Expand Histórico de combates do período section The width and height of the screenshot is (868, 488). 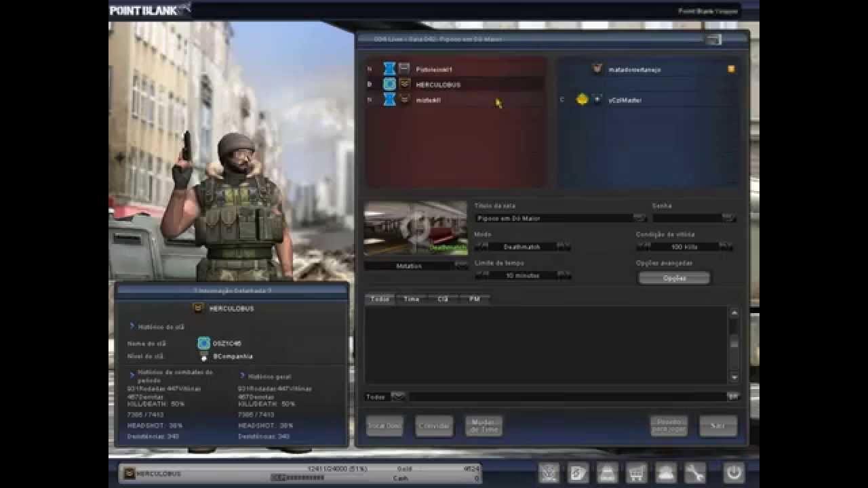132,374
